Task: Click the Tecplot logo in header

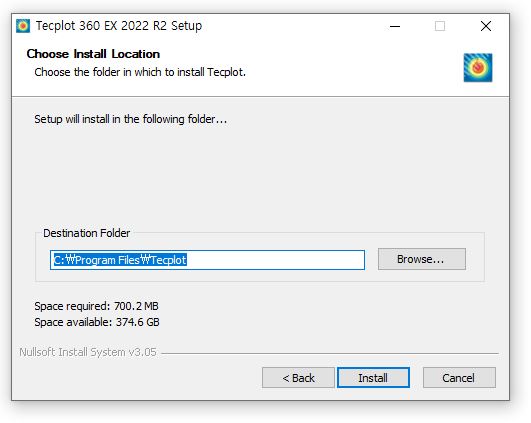Action: coord(478,67)
